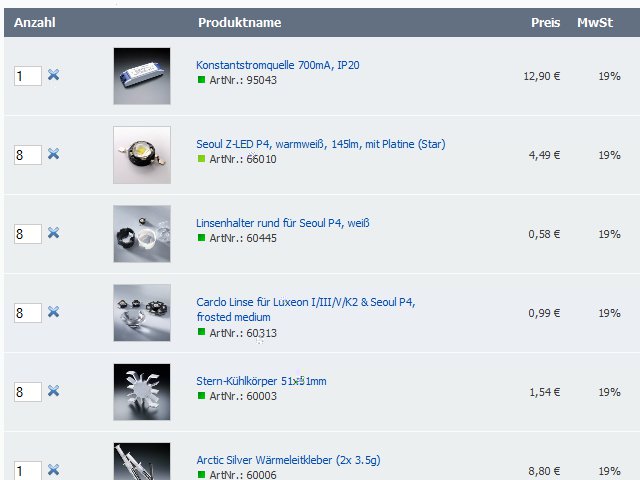Delete Seoul Z-LED P4 row with X icon
The width and height of the screenshot is (640, 480).
coord(53,154)
